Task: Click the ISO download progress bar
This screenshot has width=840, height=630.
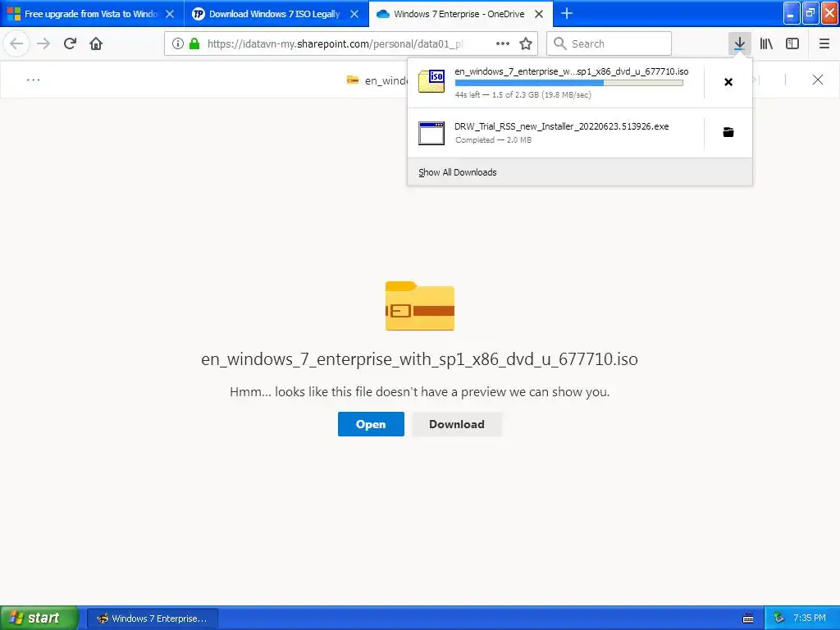Action: pyautogui.click(x=569, y=83)
